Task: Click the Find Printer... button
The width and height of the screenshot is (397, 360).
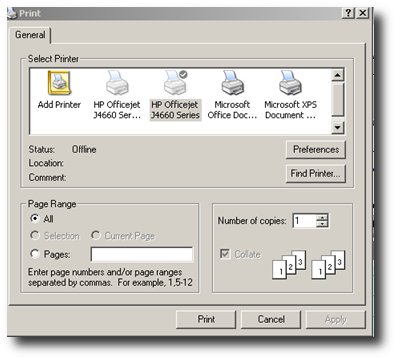Action: click(316, 173)
